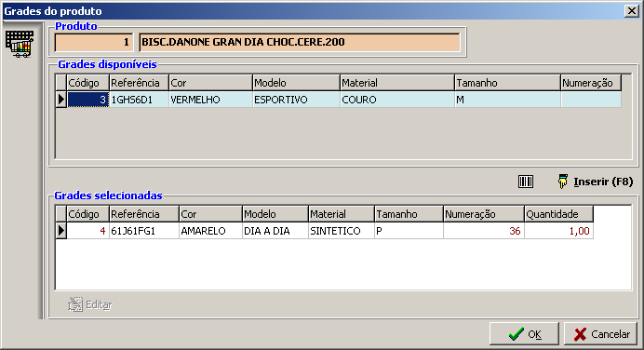Click the Numeração value 36 cell
The width and height of the screenshot is (644, 350).
click(x=483, y=231)
